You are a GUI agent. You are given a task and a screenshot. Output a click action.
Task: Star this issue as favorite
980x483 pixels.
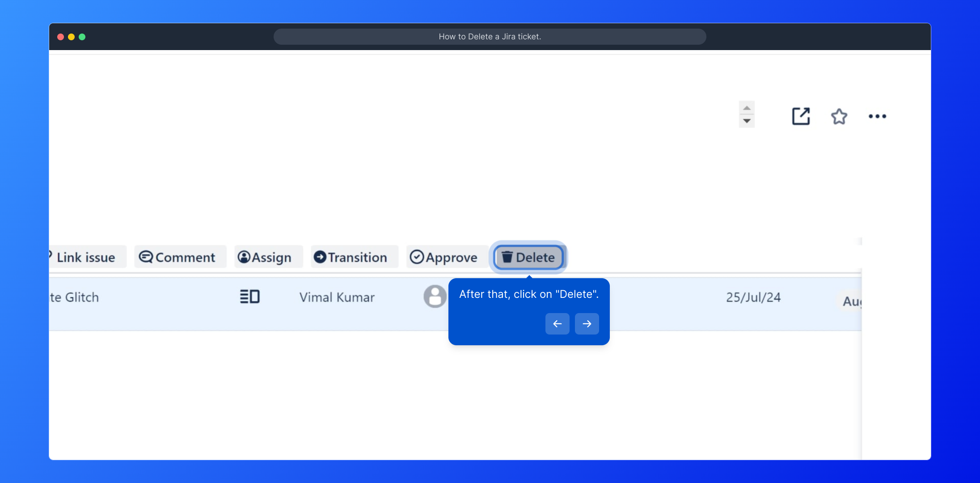pyautogui.click(x=839, y=116)
